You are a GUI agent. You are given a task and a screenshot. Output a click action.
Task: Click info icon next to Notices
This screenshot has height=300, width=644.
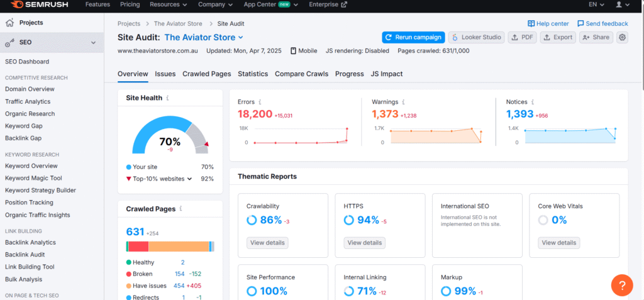coord(532,102)
